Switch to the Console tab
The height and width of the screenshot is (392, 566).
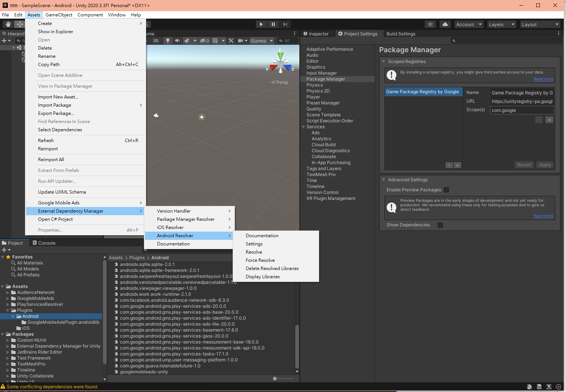(x=44, y=243)
